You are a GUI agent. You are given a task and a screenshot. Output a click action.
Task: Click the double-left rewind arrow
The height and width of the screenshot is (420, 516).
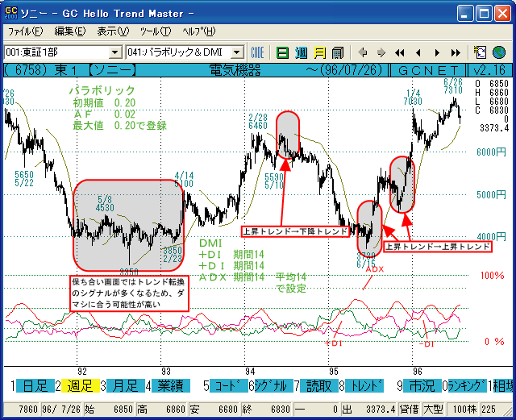[x=400, y=52]
